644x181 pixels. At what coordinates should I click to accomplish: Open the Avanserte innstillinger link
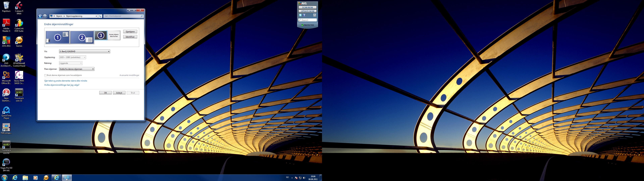point(129,75)
